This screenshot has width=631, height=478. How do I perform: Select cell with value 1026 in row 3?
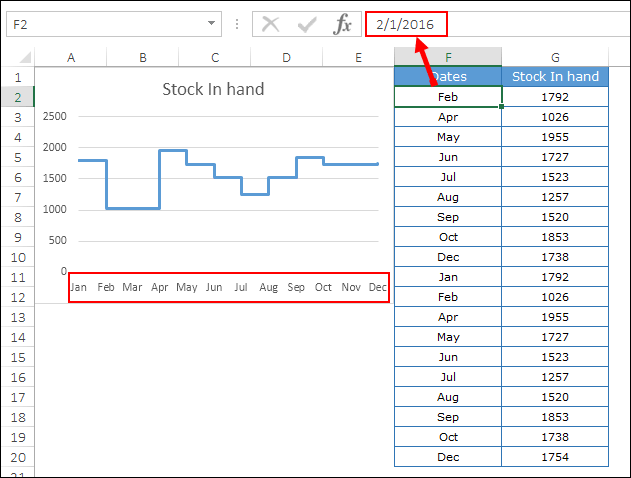(x=555, y=117)
